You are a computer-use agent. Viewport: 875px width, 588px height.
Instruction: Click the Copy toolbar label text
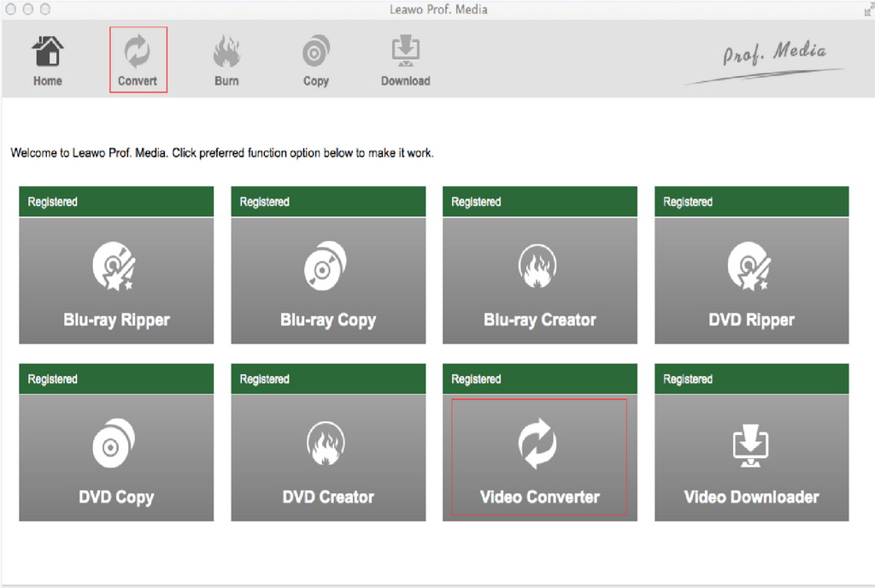click(316, 81)
